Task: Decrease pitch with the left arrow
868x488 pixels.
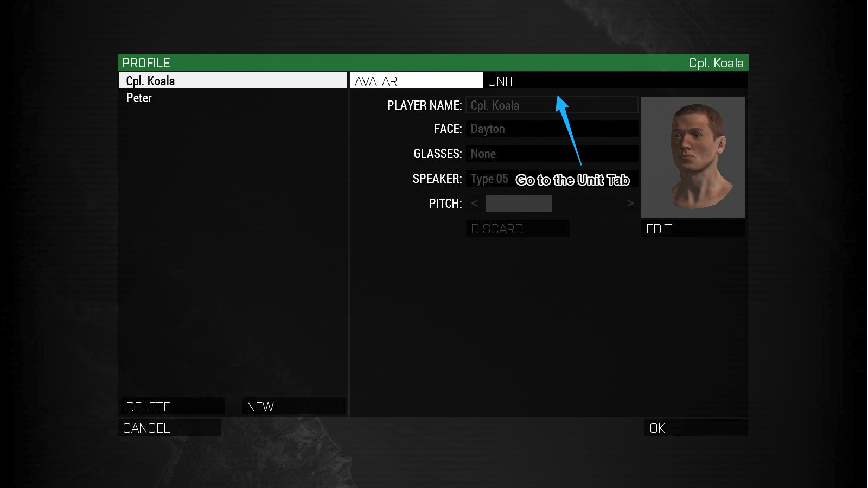Action: pos(475,204)
